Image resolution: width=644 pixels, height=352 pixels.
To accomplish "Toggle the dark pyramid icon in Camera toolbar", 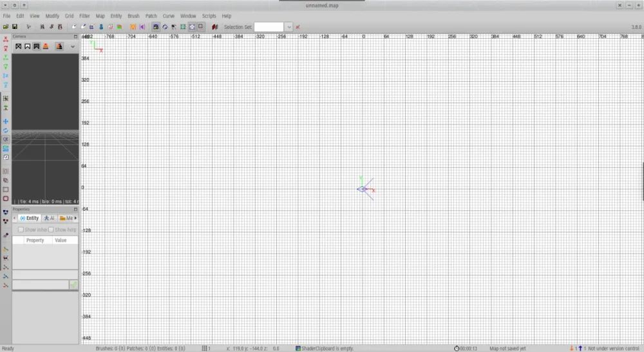I will tap(59, 46).
